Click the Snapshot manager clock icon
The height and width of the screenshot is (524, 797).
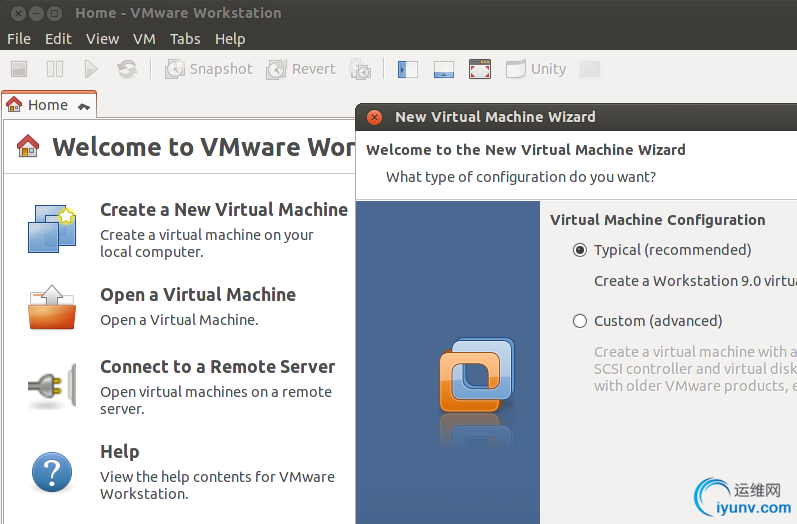click(360, 69)
